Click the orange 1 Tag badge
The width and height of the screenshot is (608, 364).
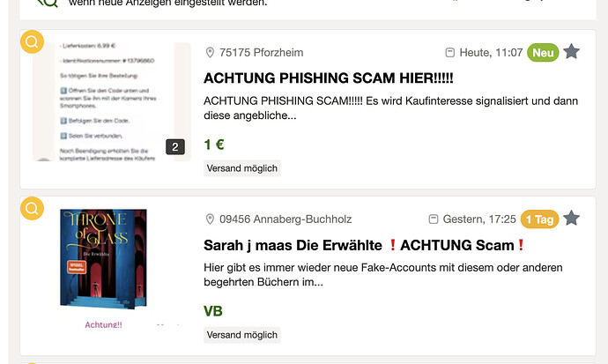point(539,219)
